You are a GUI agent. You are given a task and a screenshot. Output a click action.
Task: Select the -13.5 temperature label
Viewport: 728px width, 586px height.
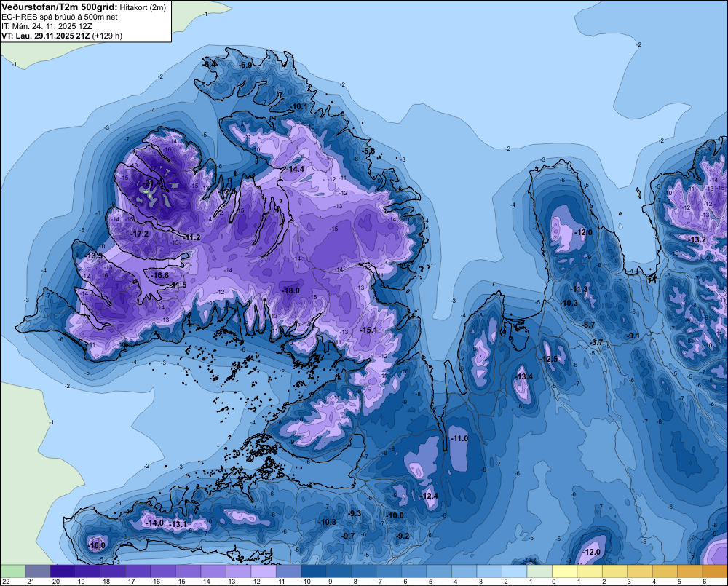(94, 256)
